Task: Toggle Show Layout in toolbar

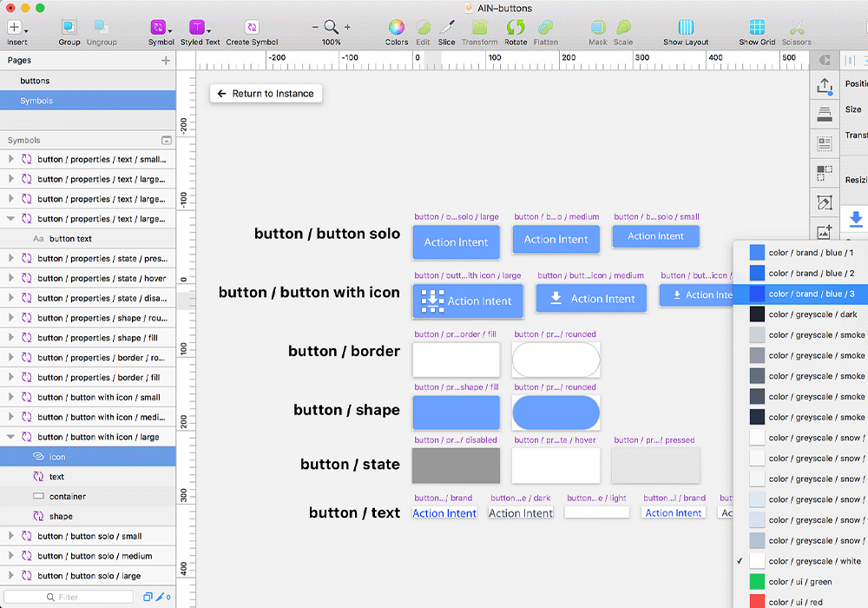Action: 686,27
